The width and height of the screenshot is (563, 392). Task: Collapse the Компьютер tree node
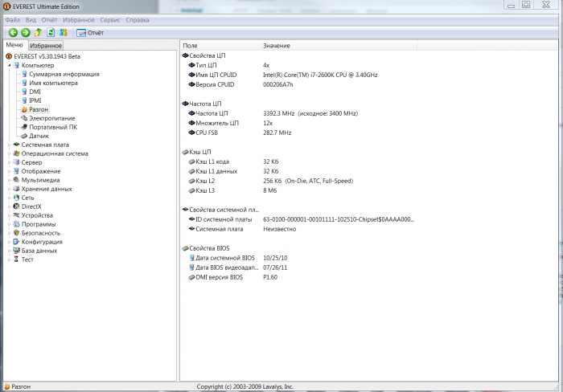(x=10, y=65)
